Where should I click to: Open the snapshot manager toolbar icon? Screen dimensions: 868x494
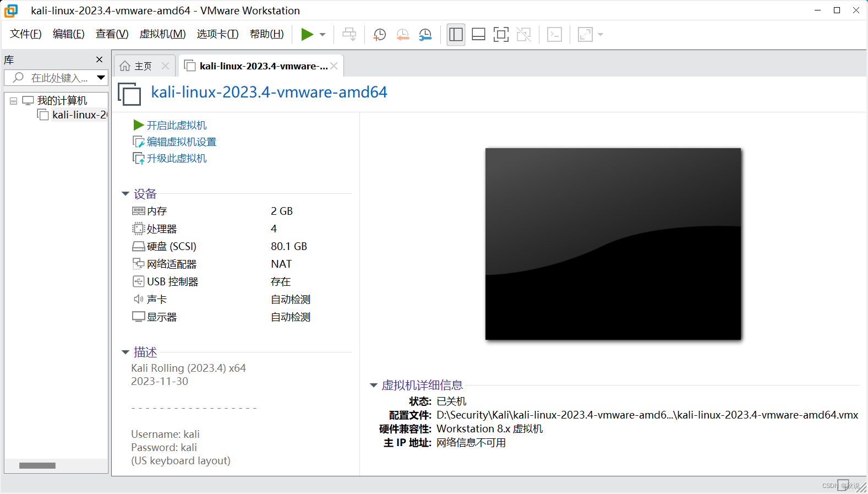tap(425, 35)
